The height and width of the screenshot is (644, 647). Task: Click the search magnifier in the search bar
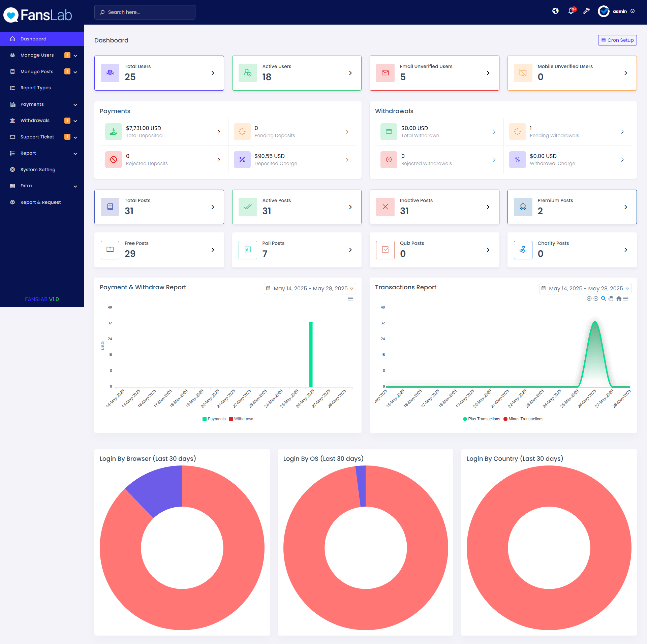pos(102,12)
